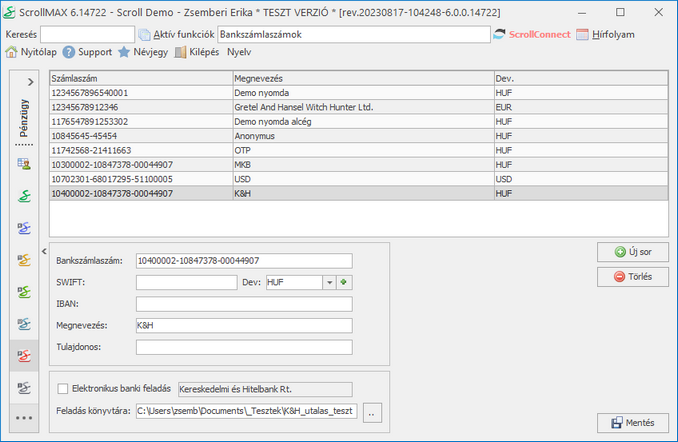Click the Tulajdonos input field

[244, 347]
